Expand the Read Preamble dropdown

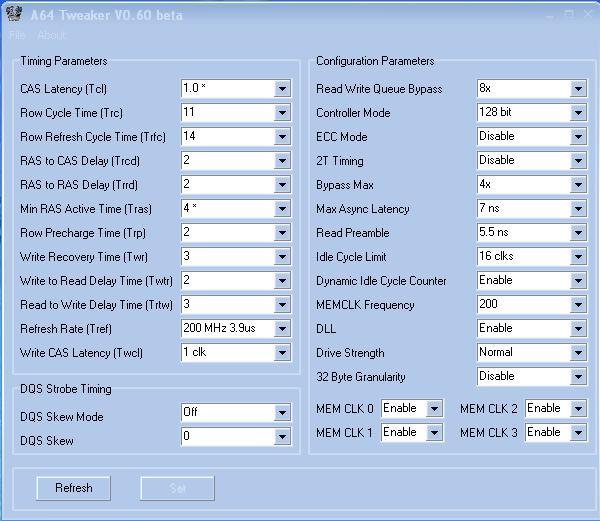click(x=578, y=233)
